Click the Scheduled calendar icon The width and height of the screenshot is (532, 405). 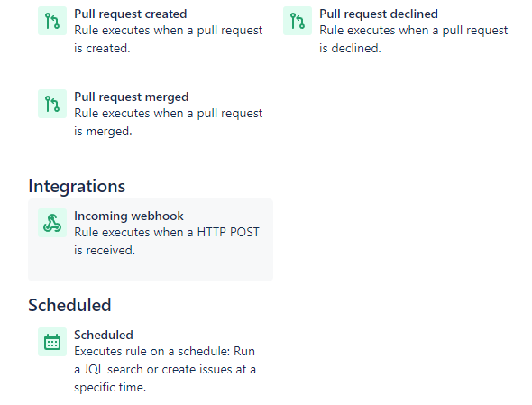pyautogui.click(x=52, y=342)
